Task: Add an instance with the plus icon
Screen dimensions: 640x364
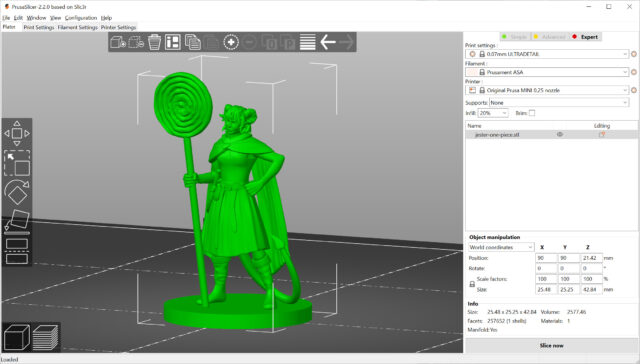Action: (231, 42)
